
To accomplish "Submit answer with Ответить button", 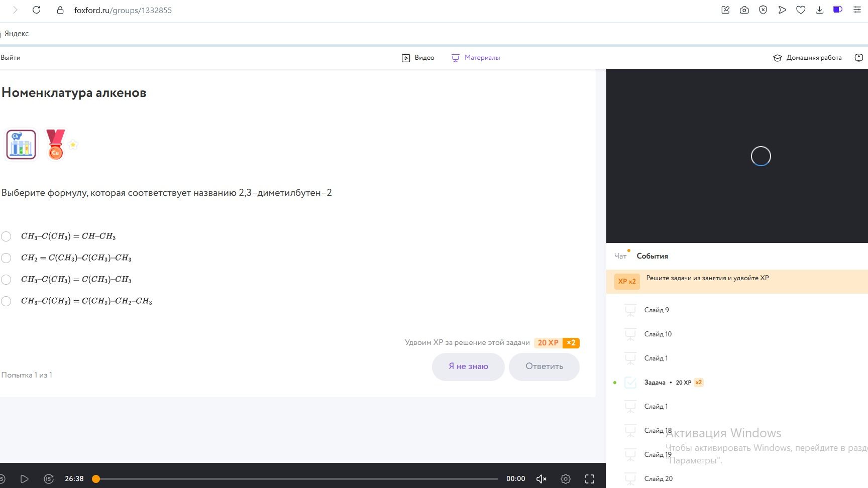I will coord(544,367).
